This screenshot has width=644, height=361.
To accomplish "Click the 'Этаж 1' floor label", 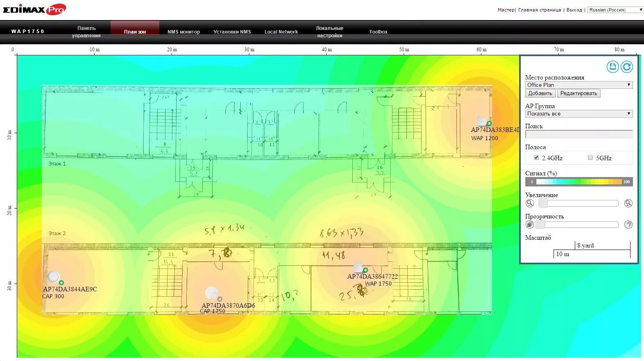I will (x=57, y=163).
